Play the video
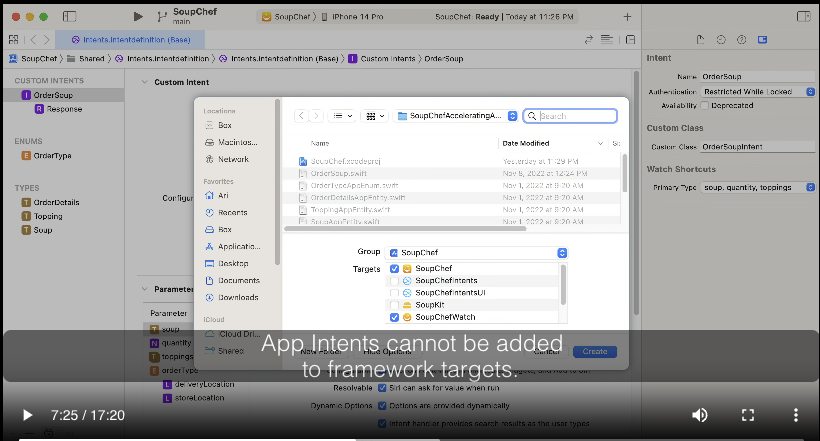 click(x=27, y=415)
